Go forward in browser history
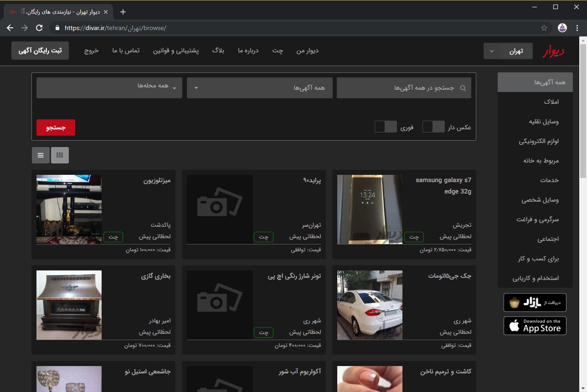 [x=25, y=28]
